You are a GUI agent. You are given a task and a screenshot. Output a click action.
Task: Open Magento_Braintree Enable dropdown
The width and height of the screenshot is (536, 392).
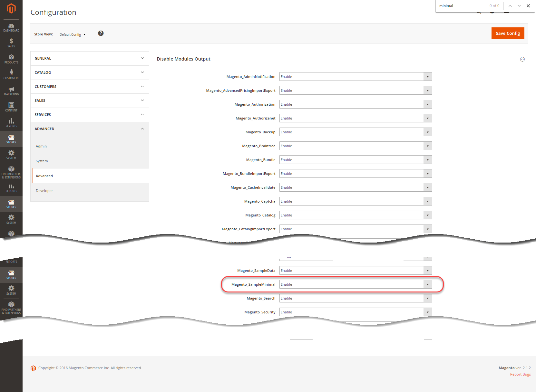tap(356, 146)
